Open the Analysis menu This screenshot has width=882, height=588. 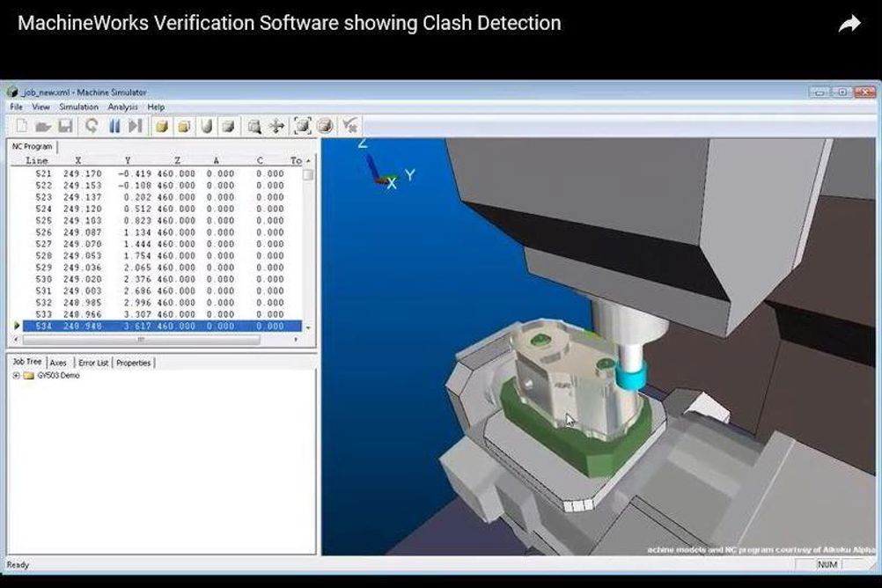(x=122, y=107)
